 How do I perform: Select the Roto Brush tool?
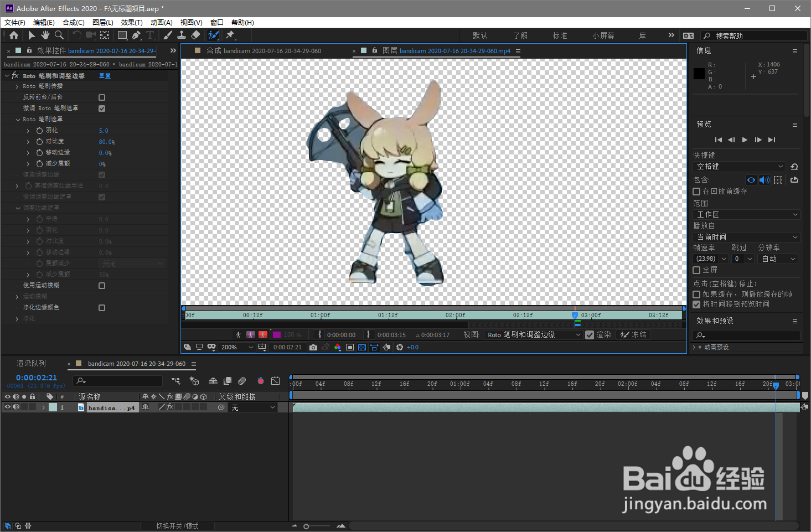coord(213,35)
